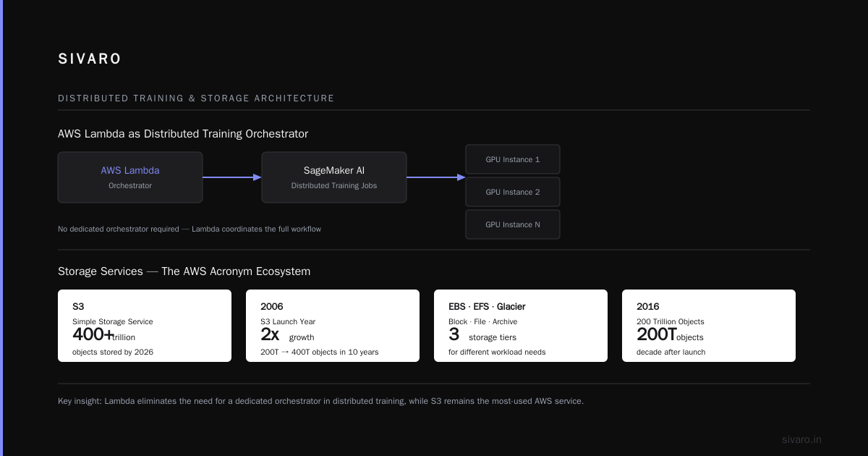Click the '3' storage tiers figure
Screen dimensions: 868x456
click(454, 334)
